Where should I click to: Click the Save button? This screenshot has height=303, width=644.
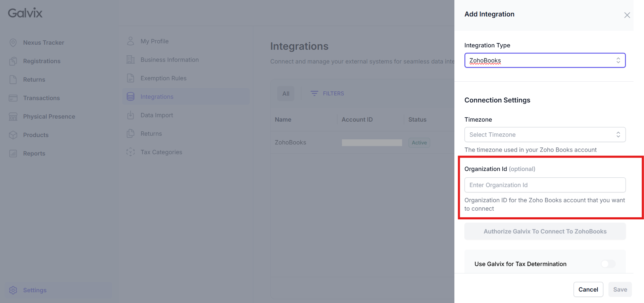(x=620, y=290)
